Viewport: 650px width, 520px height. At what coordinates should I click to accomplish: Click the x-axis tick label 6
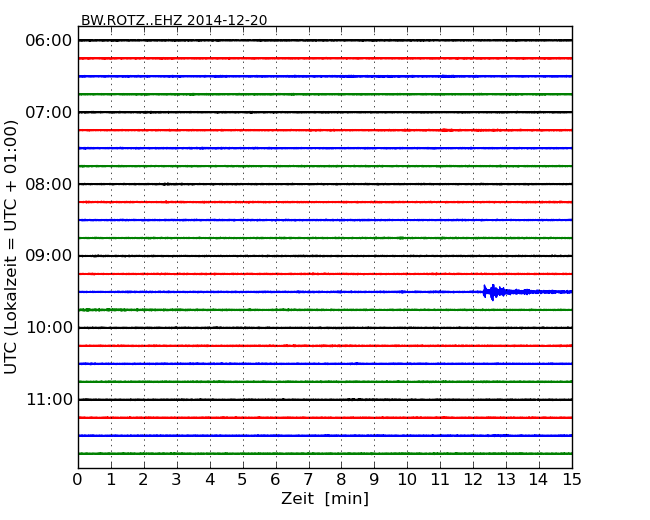point(276,479)
